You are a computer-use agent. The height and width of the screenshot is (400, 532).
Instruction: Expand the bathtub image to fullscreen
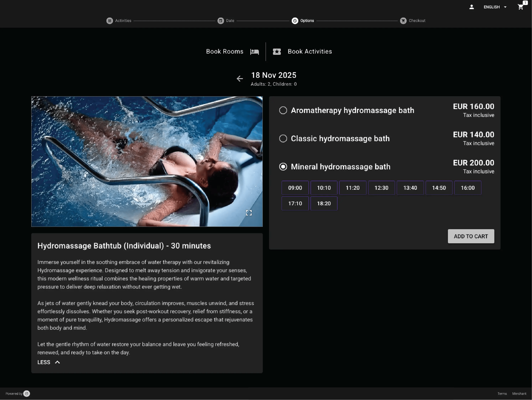[x=249, y=213]
